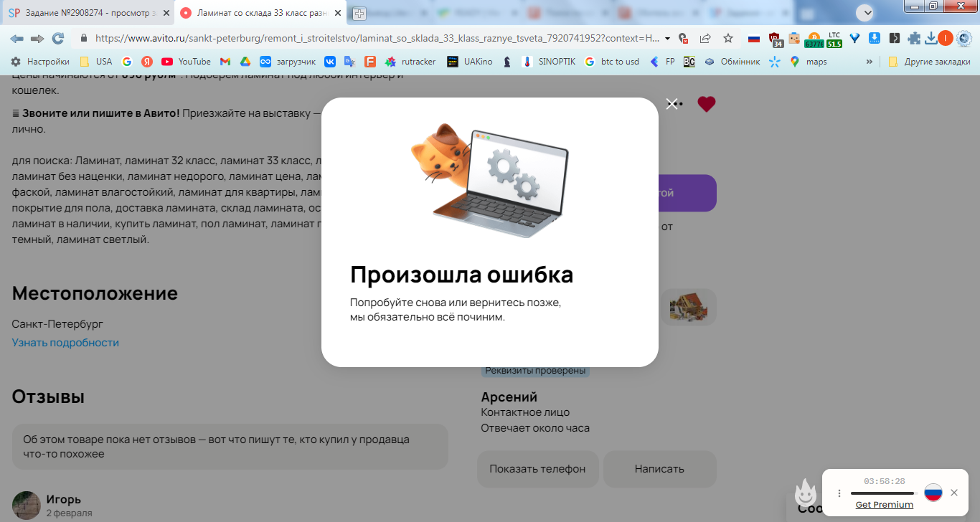The height and width of the screenshot is (522, 980).
Task: Bookmark this page with the star
Action: [728, 38]
